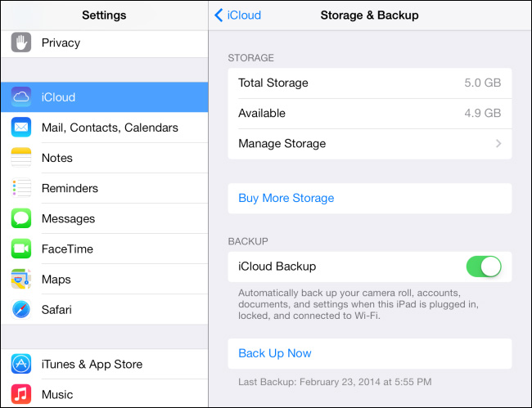The height and width of the screenshot is (408, 532).
Task: Tap the Reminders list icon
Action: point(21,188)
